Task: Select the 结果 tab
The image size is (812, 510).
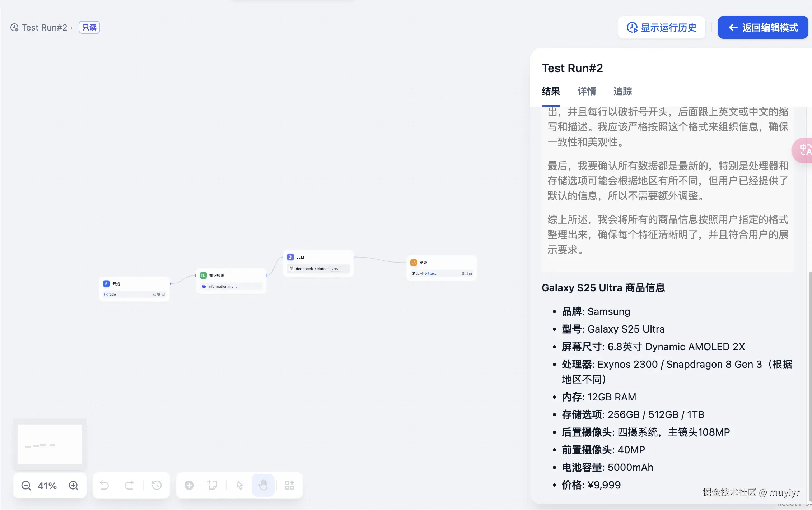Action: tap(551, 91)
